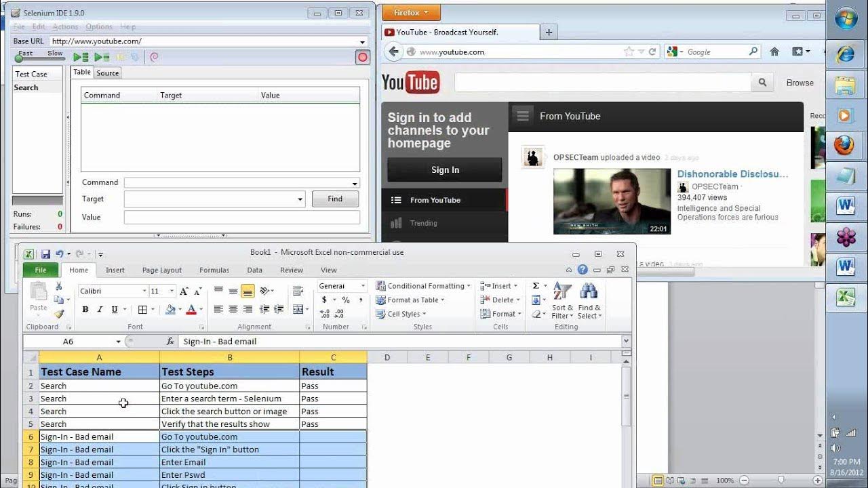Play entire test suite in Selenium IDE
Screen dimensions: 868x488
81,58
